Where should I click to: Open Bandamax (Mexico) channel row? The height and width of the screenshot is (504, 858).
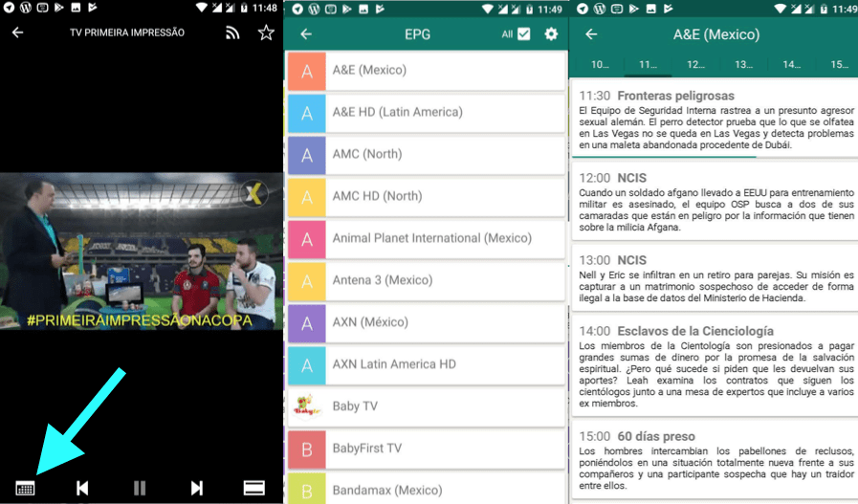click(427, 489)
